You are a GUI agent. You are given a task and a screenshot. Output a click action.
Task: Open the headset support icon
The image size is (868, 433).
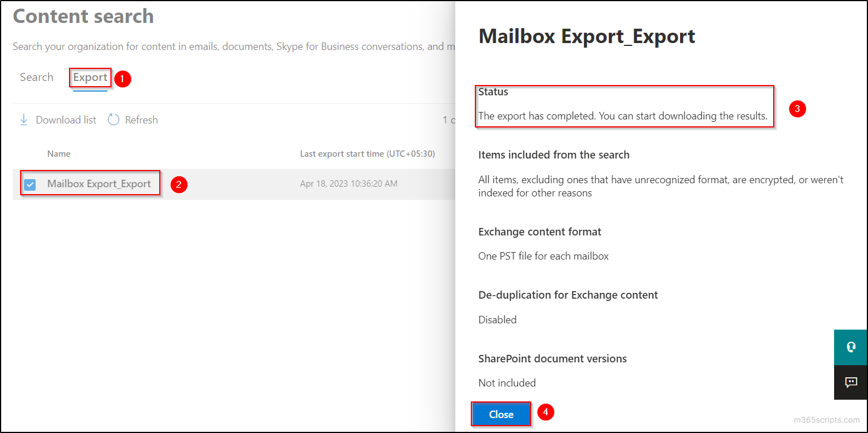[851, 347]
